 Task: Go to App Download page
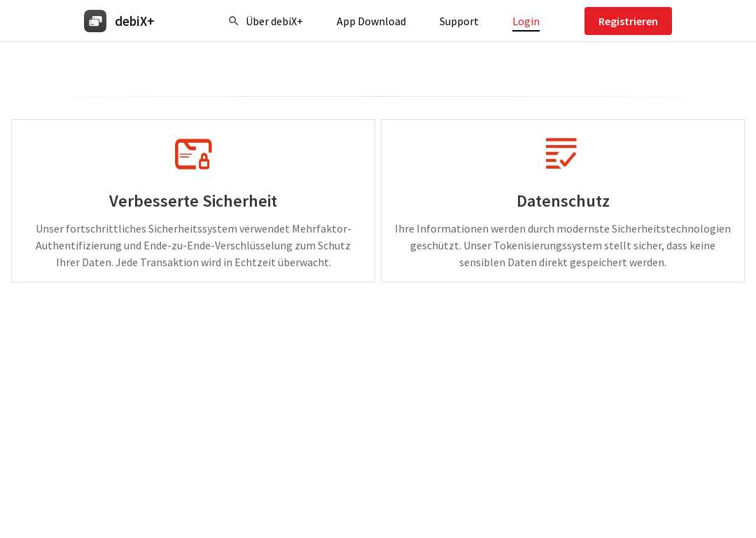click(371, 21)
